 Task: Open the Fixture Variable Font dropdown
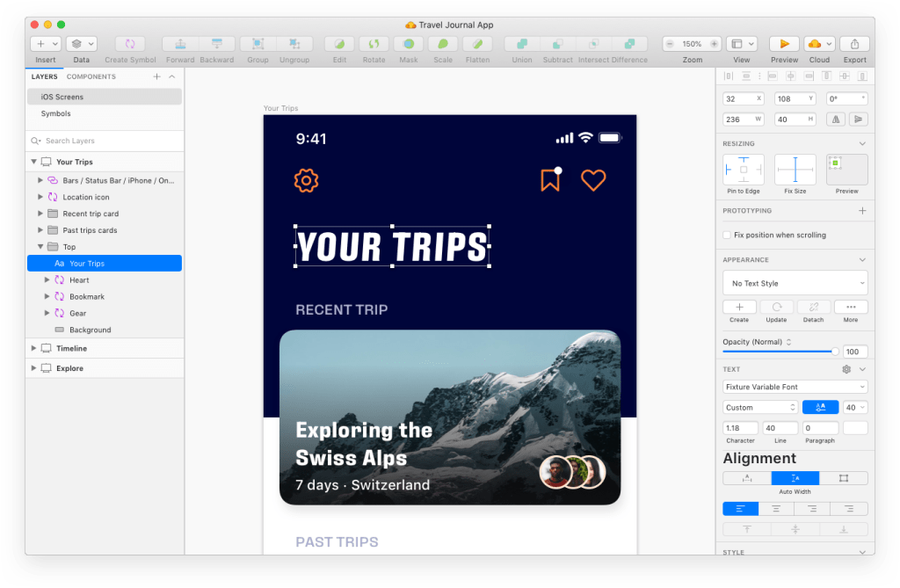[x=795, y=387]
